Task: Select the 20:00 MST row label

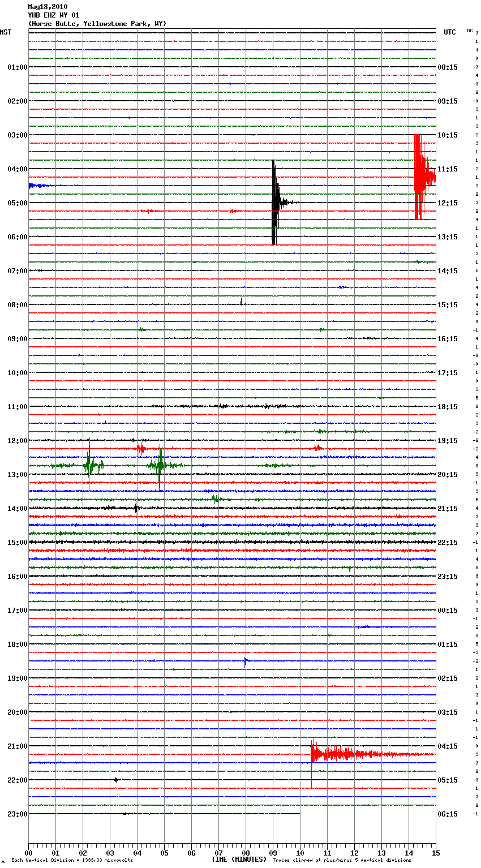Action: pos(18,712)
